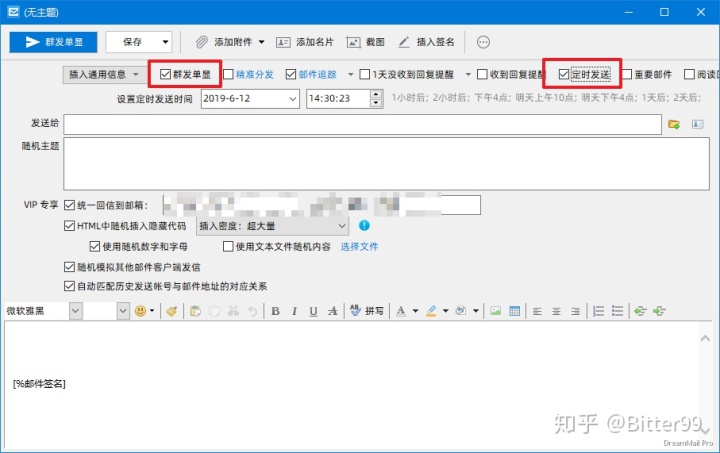The height and width of the screenshot is (453, 720).
Task: Click the insert image icon
Action: click(495, 311)
